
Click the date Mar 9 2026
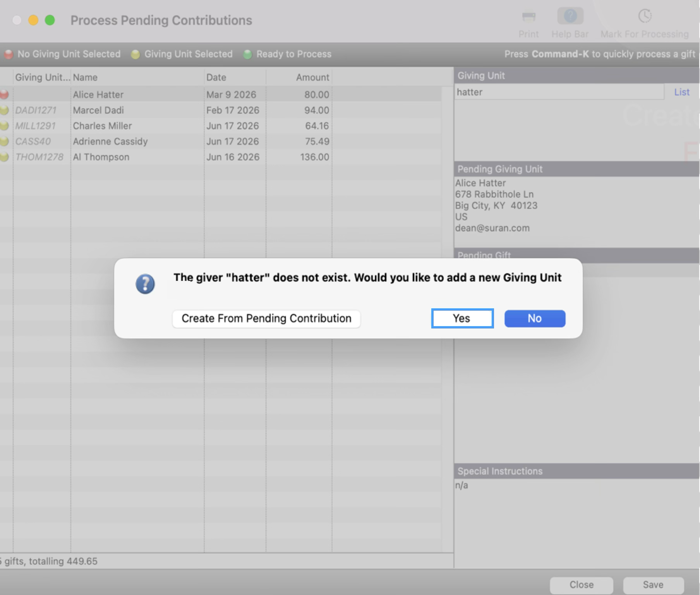click(231, 95)
